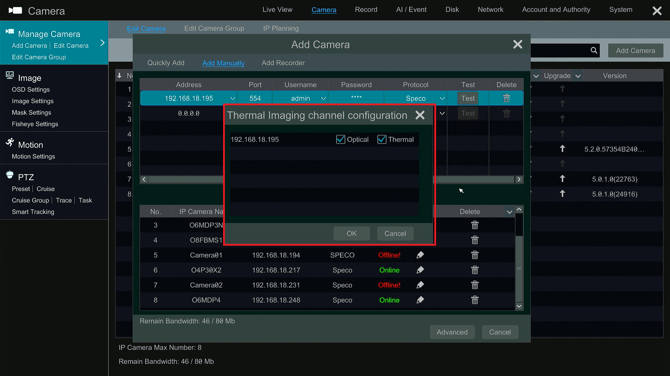Delete camera O6MDP4 from the list

point(474,300)
